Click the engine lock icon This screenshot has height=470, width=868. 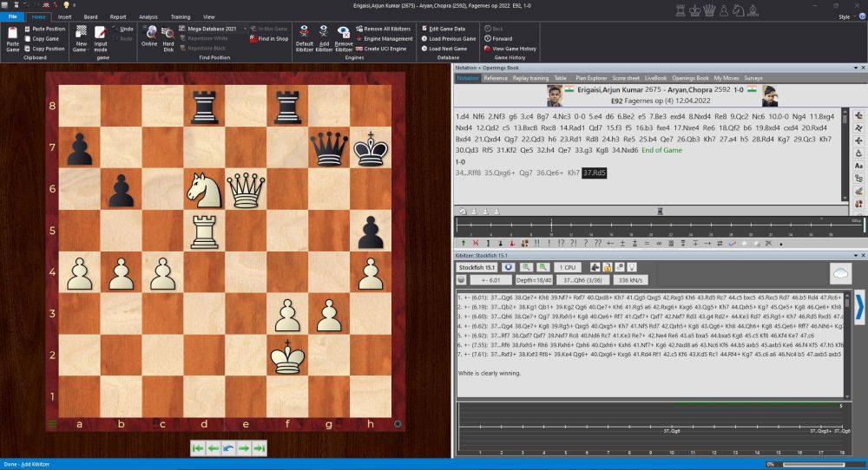(x=607, y=267)
